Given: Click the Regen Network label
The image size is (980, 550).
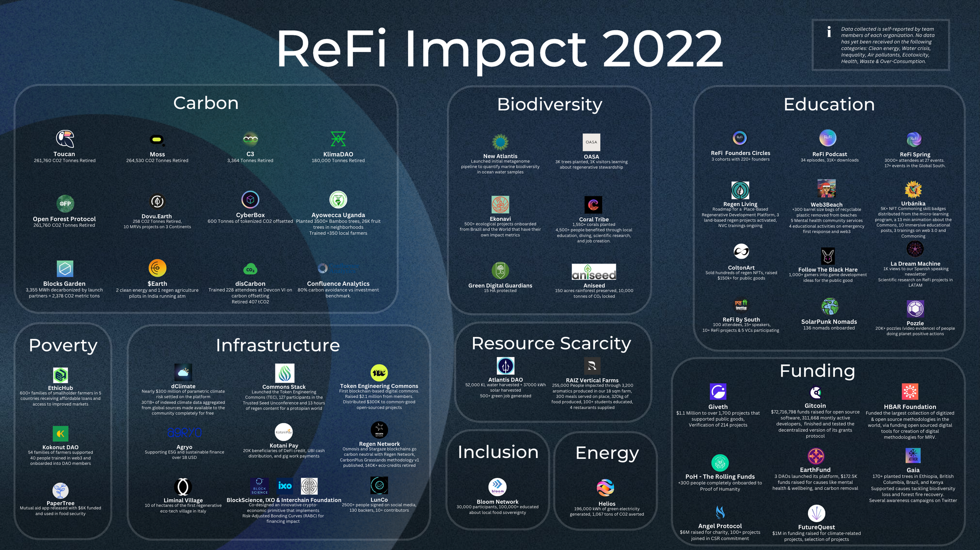Looking at the screenshot, I should [379, 444].
